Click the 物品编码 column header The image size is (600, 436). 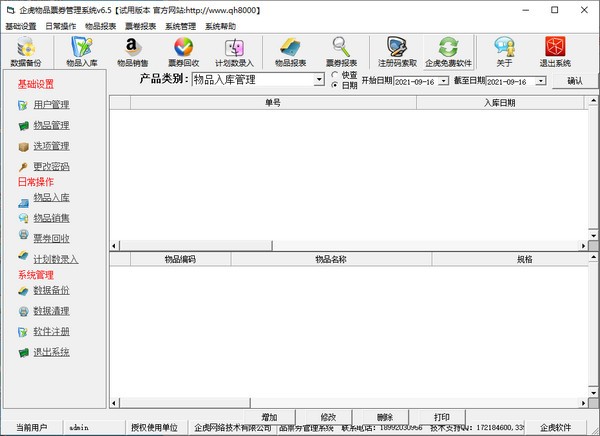click(x=180, y=259)
